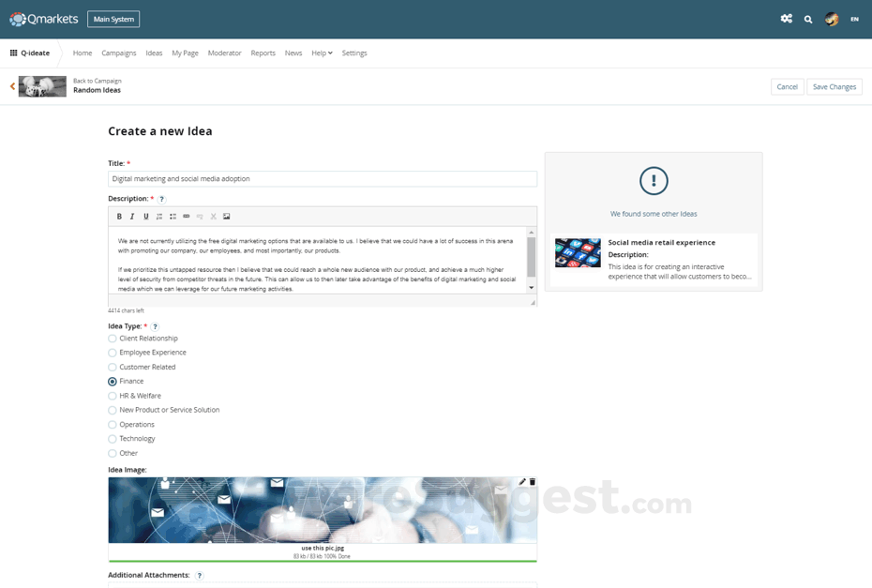Image resolution: width=872 pixels, height=588 pixels.
Task: Open search with magnifier icon
Action: tap(808, 20)
